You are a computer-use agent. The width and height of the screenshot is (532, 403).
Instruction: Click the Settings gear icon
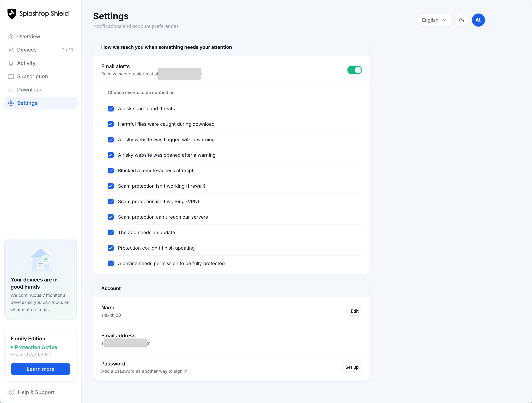click(11, 103)
